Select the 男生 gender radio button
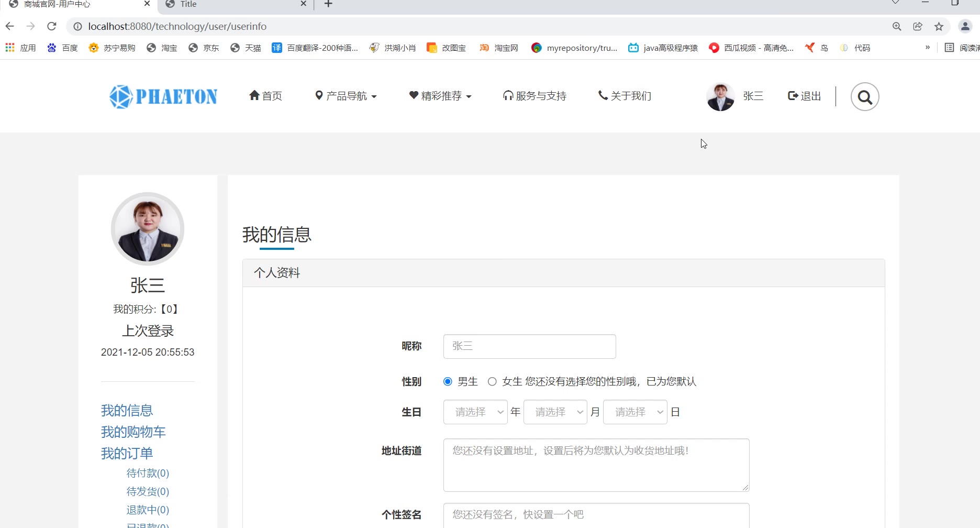 pos(448,381)
